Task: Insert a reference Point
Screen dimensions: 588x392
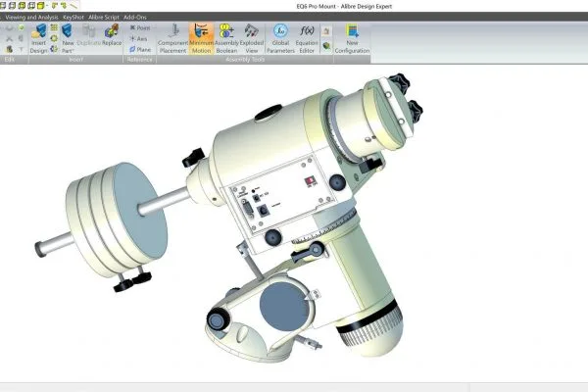Action: [x=140, y=27]
